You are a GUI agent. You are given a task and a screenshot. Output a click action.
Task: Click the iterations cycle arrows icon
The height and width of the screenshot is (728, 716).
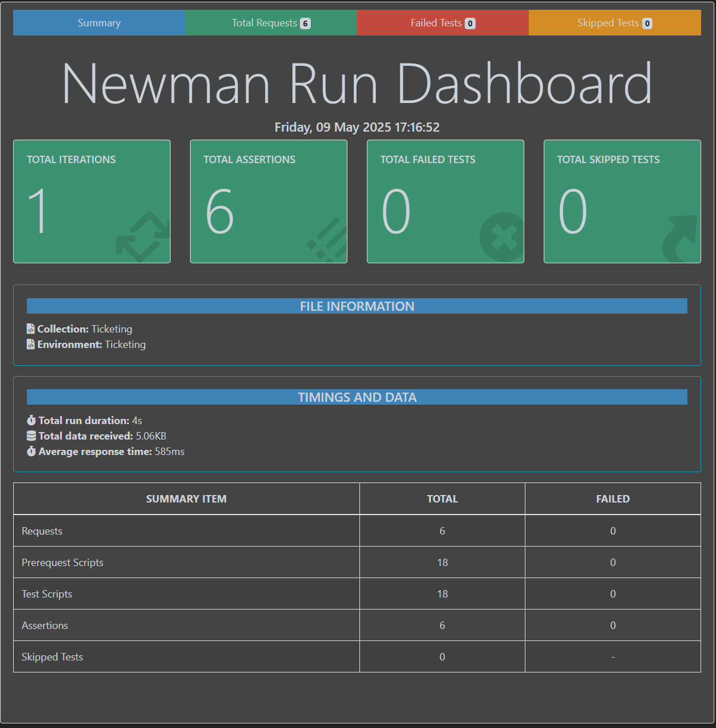click(x=143, y=237)
